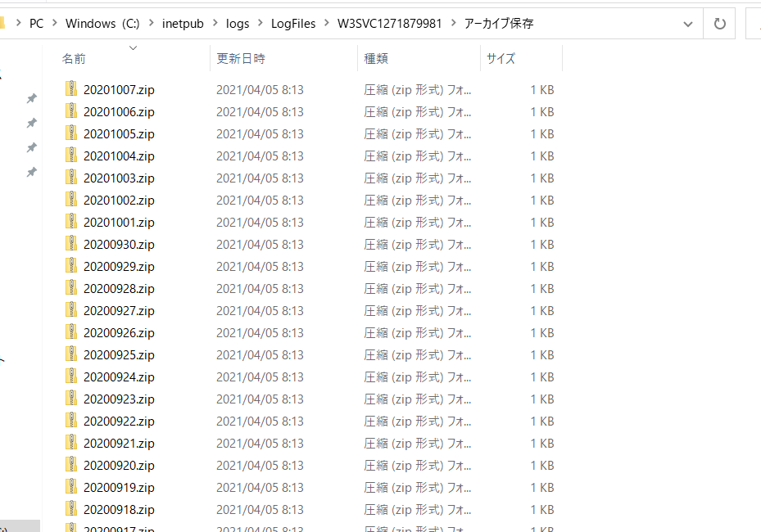
Task: Select file name 20200930.zip
Action: click(x=119, y=245)
